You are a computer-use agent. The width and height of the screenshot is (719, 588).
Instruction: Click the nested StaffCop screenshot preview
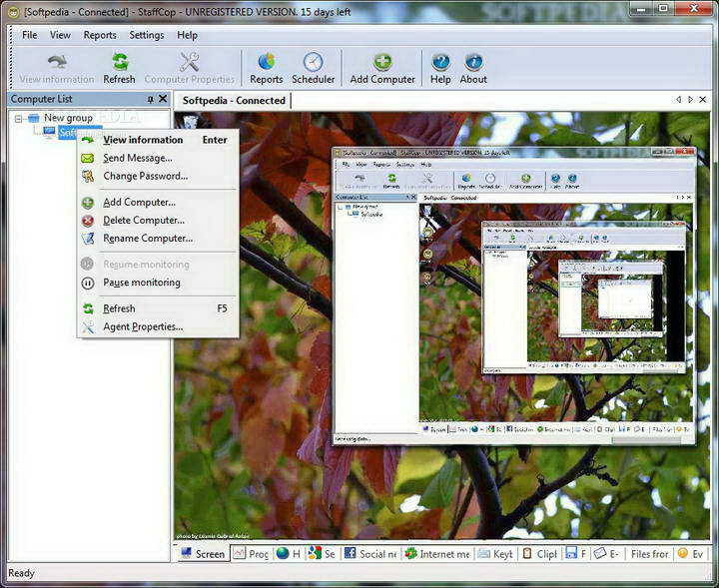tap(513, 296)
